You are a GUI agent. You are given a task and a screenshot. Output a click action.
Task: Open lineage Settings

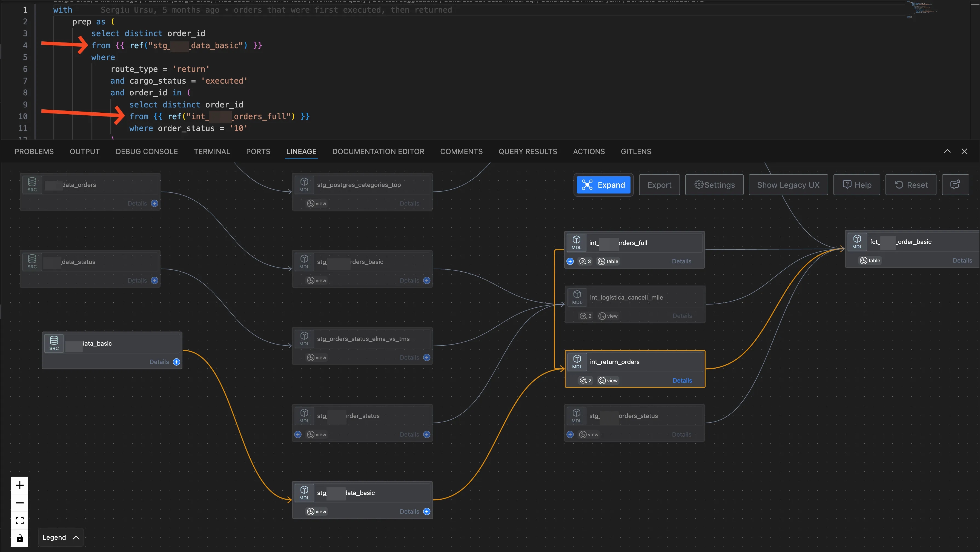pos(714,185)
